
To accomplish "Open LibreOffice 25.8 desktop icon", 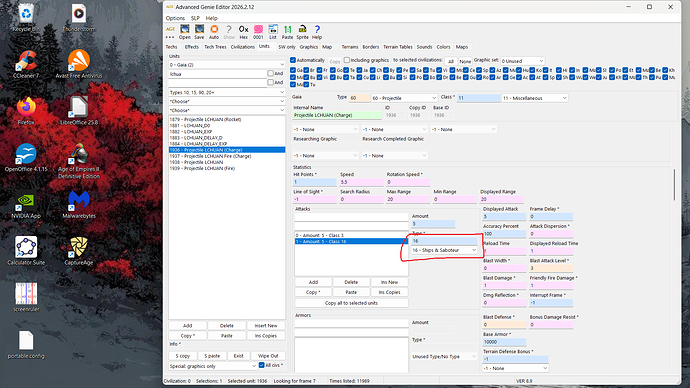I will pos(79,111).
